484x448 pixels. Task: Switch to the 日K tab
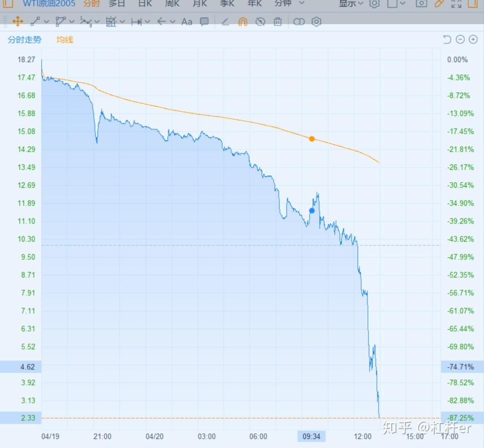tap(145, 4)
